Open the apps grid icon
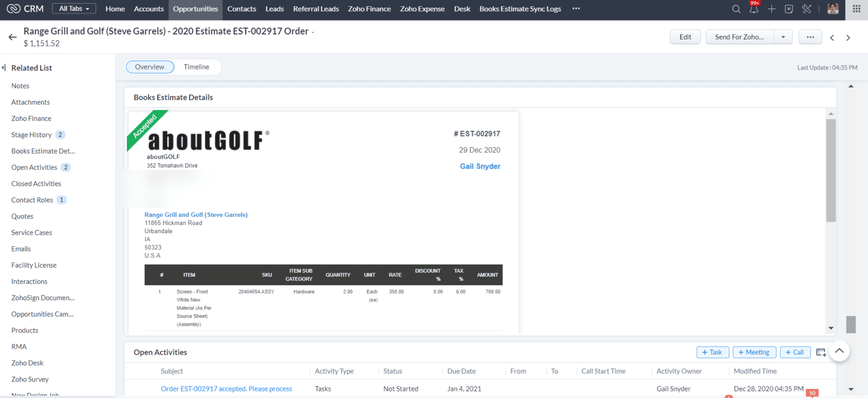The image size is (868, 398). tap(857, 9)
